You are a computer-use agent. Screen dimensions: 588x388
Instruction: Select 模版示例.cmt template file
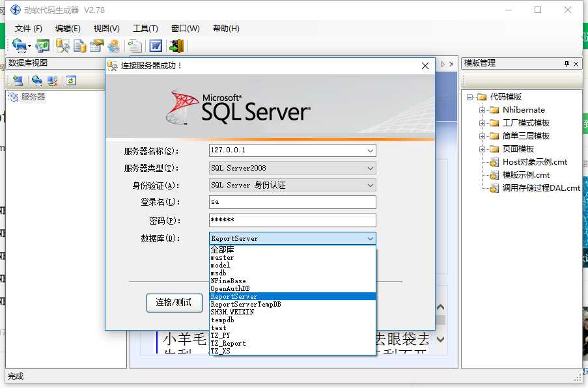pos(525,175)
